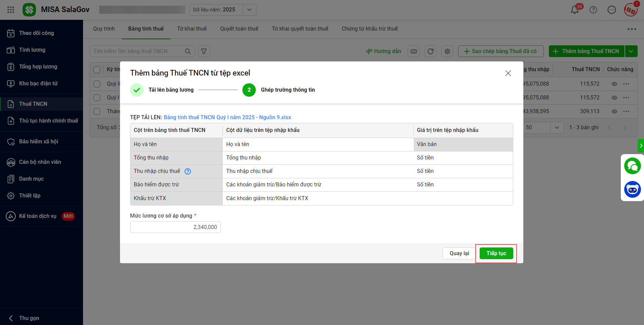The height and width of the screenshot is (325, 644).
Task: Click the refresh data icon
Action: (x=430, y=51)
